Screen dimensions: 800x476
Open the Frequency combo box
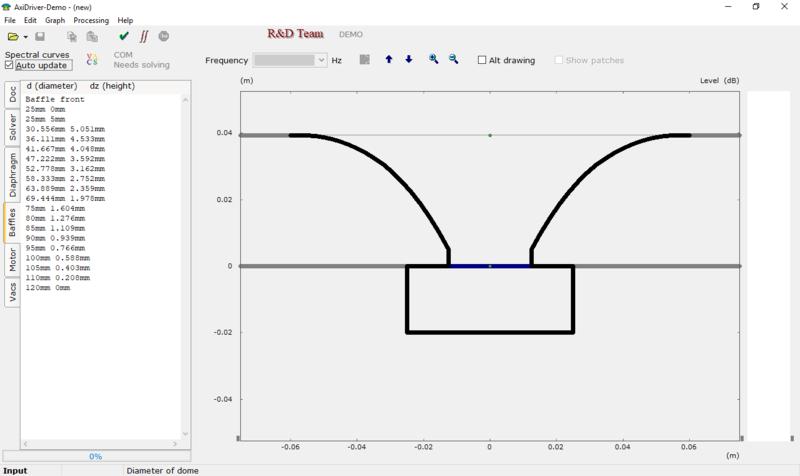[x=290, y=60]
